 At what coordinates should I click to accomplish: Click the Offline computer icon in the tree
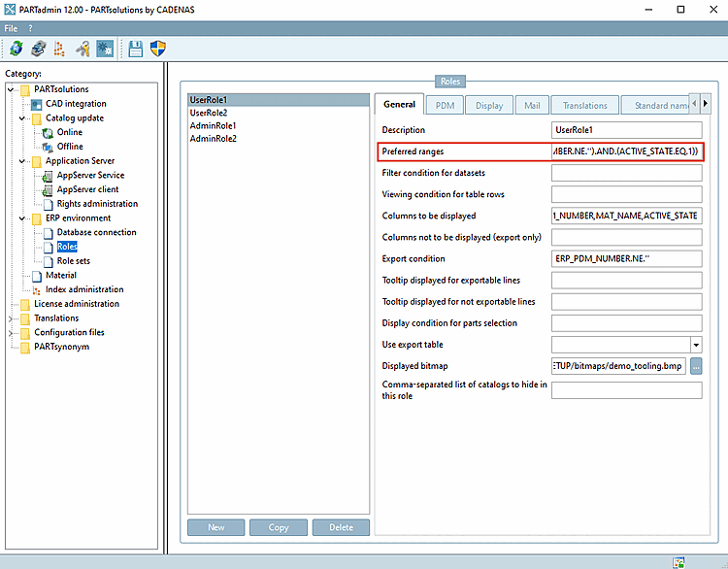point(48,148)
